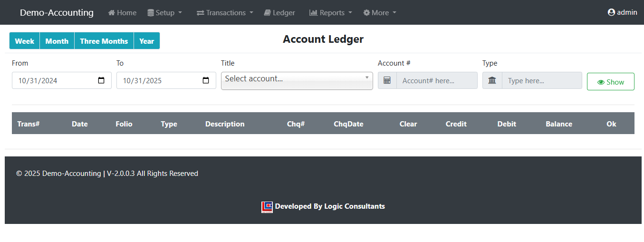Switch range filter to Month
Viewport: 644px width, 242px height.
tap(57, 41)
